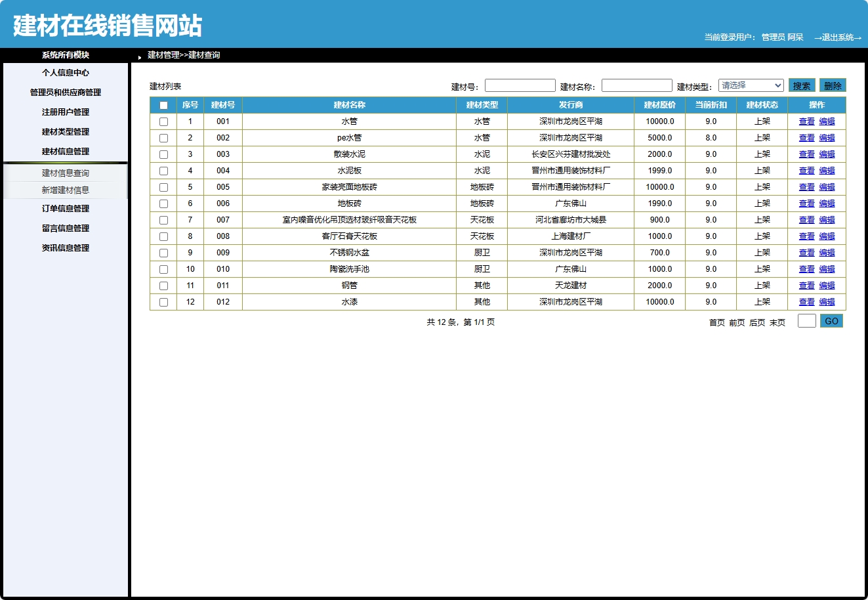
Task: Click the 建材号 input field
Action: coord(520,85)
